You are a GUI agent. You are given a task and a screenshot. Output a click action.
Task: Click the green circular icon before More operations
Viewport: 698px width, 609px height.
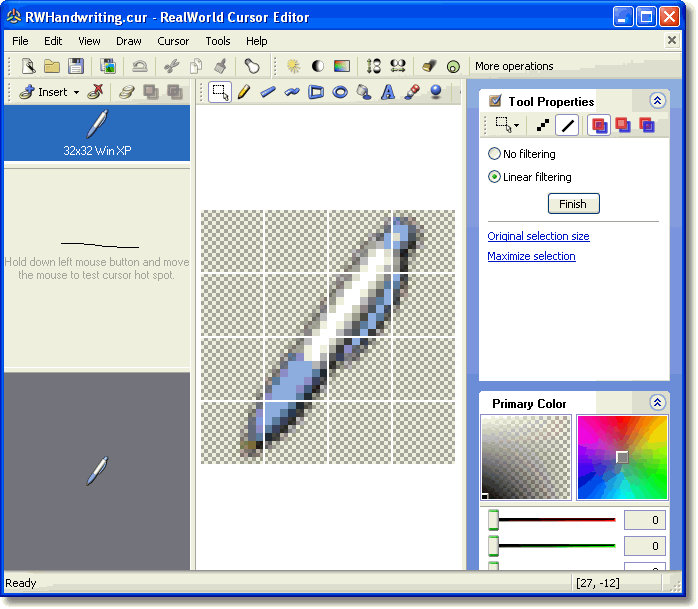[453, 67]
